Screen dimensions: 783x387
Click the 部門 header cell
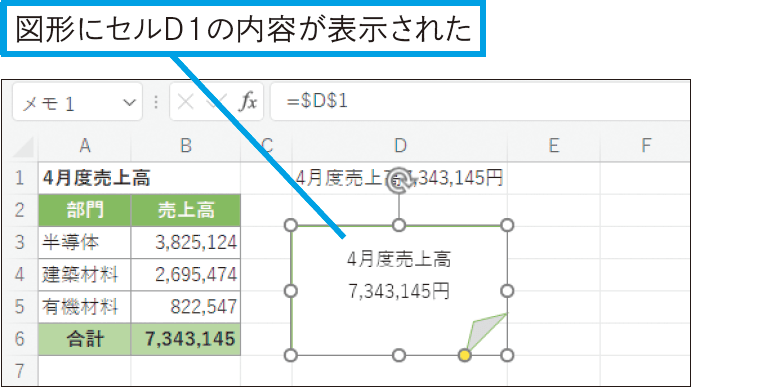click(85, 210)
